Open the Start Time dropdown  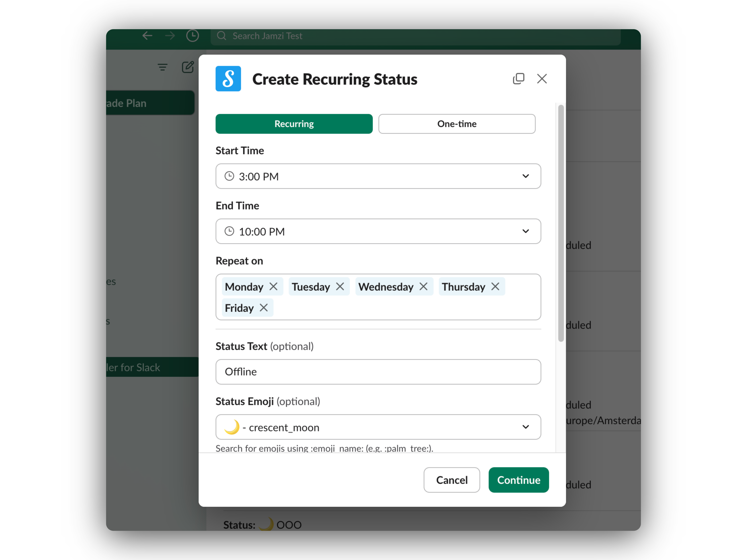[378, 176]
